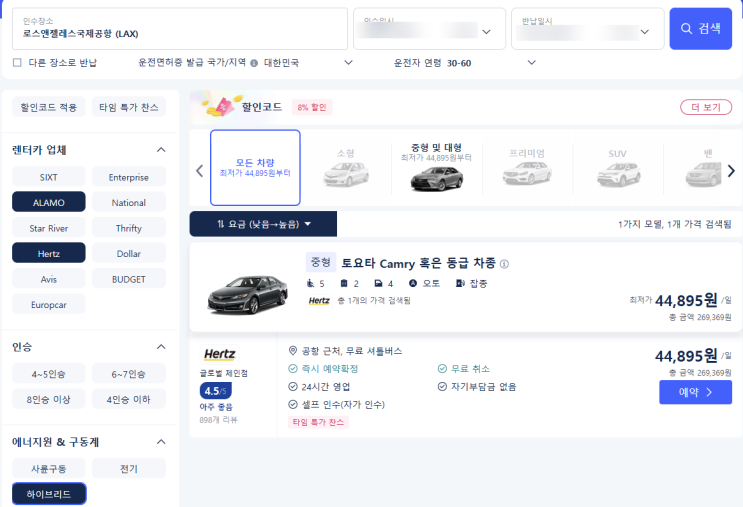Viewport: 743px width, 507px height.
Task: Deselect the ALAMO company filter
Action: [x=49, y=202]
